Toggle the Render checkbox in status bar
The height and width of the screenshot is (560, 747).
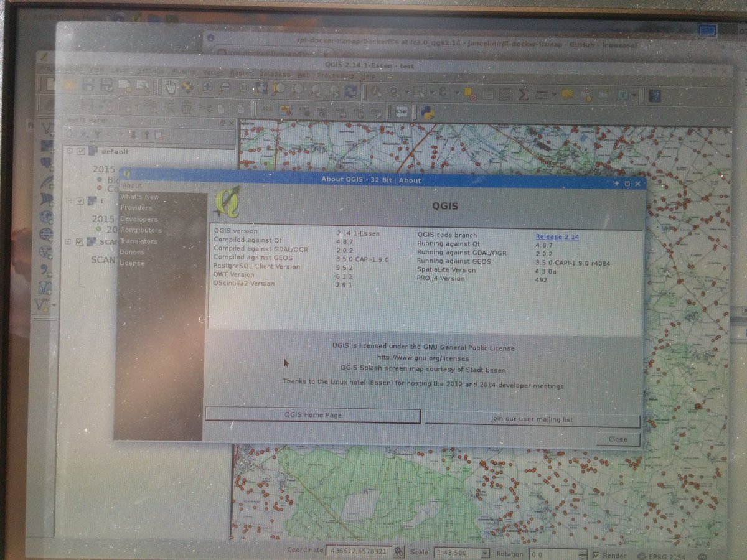pos(596,555)
